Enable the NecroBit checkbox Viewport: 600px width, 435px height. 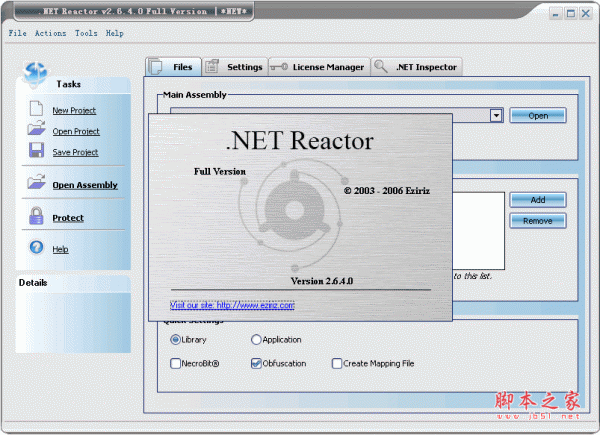(175, 363)
